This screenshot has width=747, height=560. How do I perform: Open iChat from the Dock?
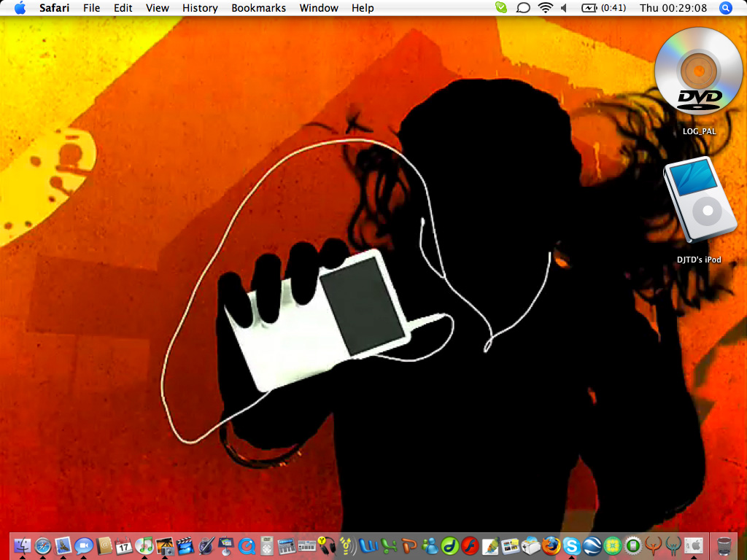point(84,545)
